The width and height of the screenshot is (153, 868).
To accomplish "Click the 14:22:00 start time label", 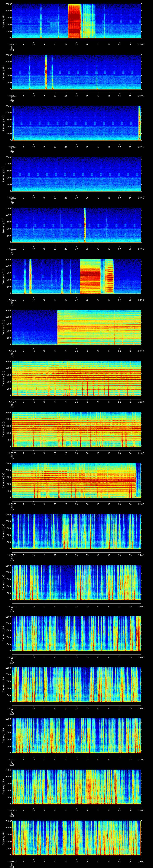I will coord(12,44).
